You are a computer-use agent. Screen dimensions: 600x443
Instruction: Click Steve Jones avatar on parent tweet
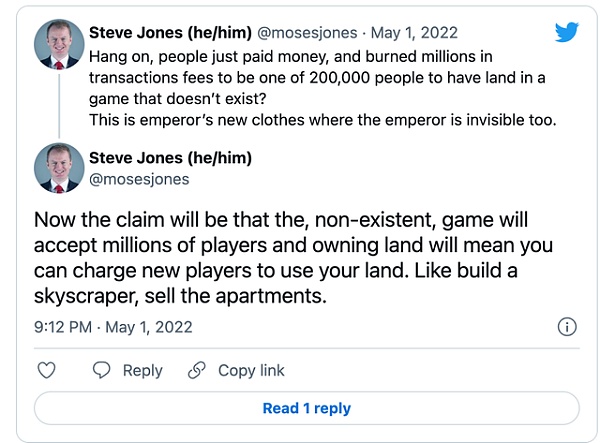(59, 44)
